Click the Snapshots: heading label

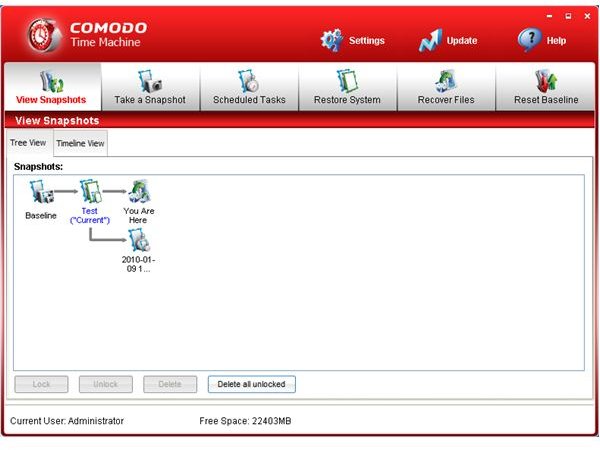(38, 166)
